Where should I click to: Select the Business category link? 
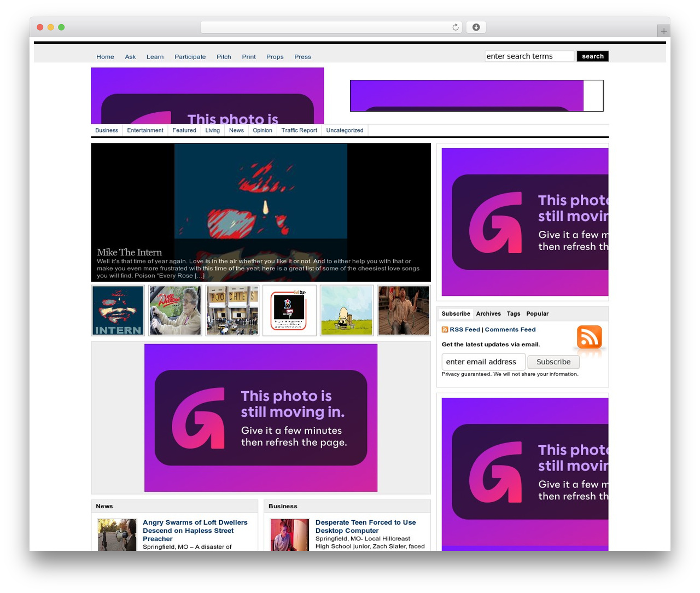pos(107,130)
